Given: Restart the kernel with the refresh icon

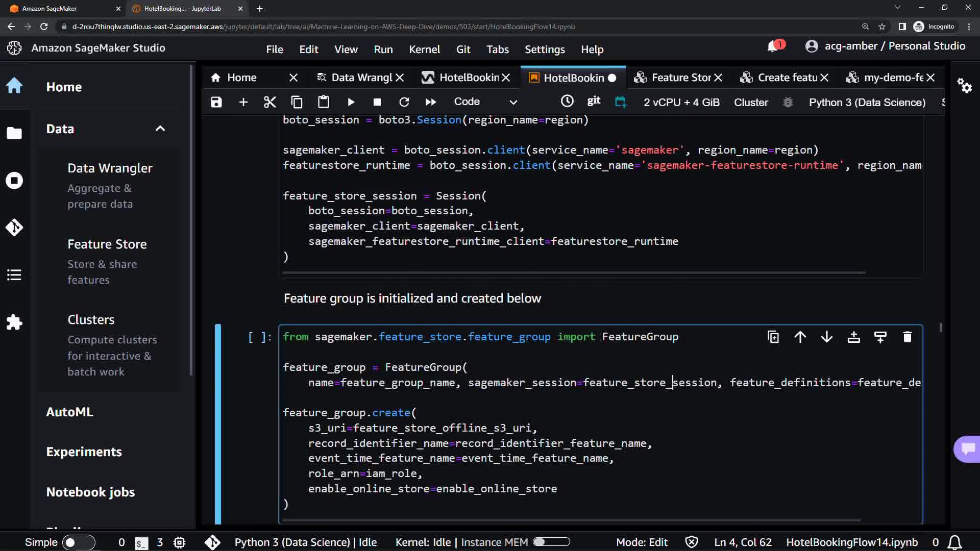Looking at the screenshot, I should click(404, 102).
